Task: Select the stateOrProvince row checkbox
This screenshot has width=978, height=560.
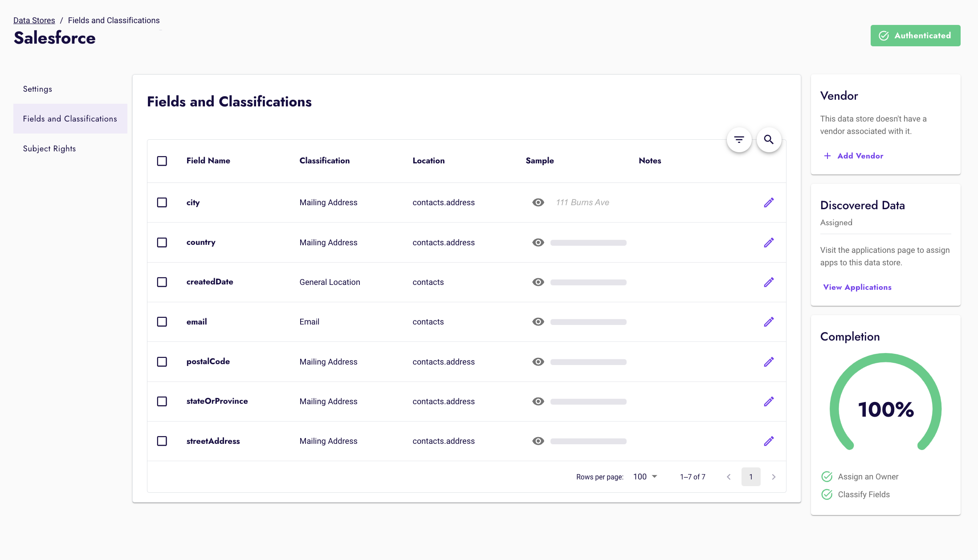Action: click(x=162, y=402)
